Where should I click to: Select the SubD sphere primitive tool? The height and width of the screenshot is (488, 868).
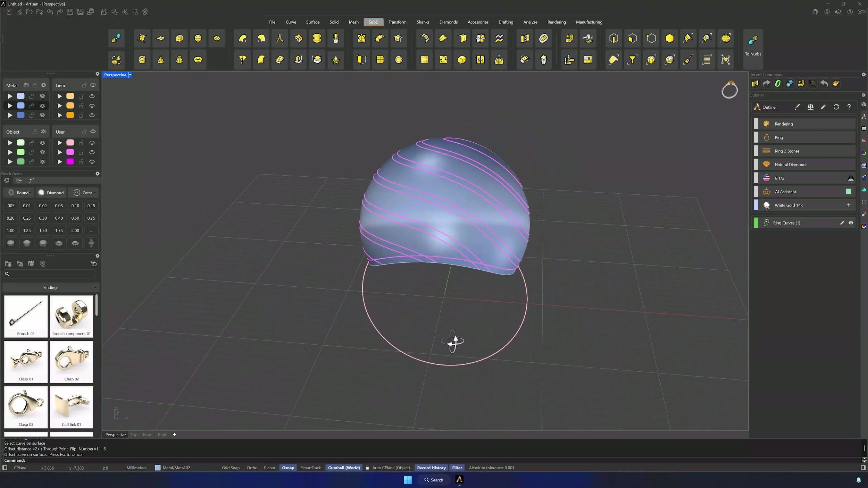click(x=198, y=38)
